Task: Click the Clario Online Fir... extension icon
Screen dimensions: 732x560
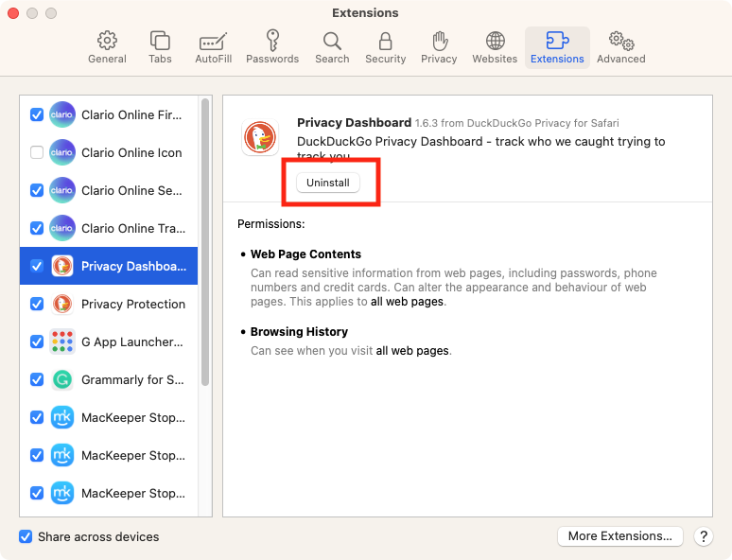Action: [62, 114]
